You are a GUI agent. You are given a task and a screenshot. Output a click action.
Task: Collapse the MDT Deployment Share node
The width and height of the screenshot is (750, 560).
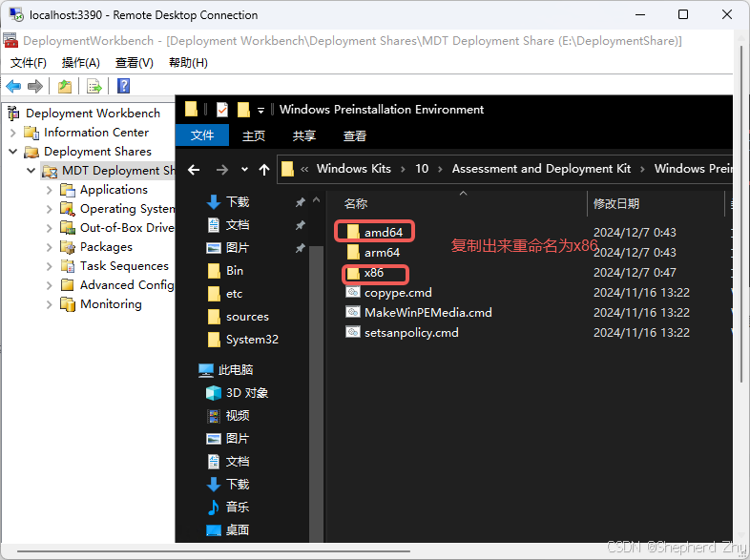coord(31,171)
